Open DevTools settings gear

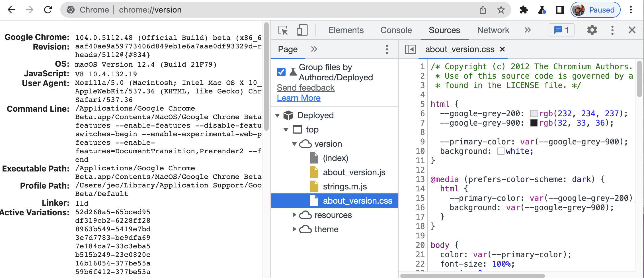[x=592, y=30]
